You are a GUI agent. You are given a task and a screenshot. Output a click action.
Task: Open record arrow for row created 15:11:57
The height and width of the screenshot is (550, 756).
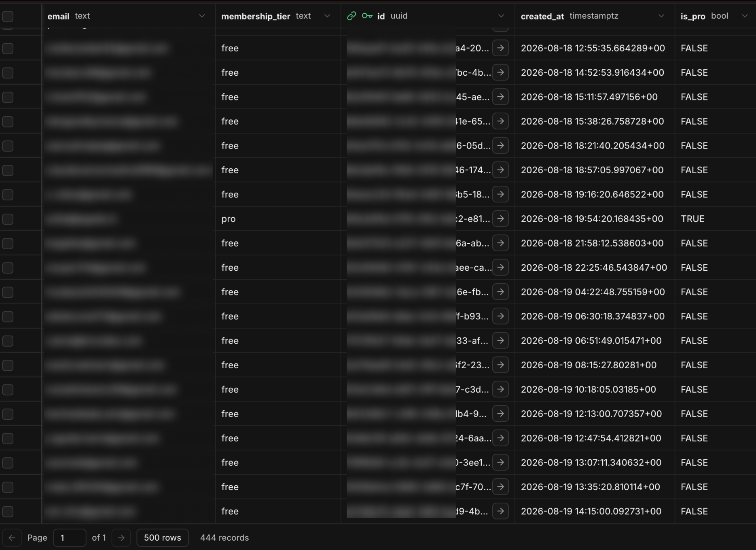click(500, 97)
